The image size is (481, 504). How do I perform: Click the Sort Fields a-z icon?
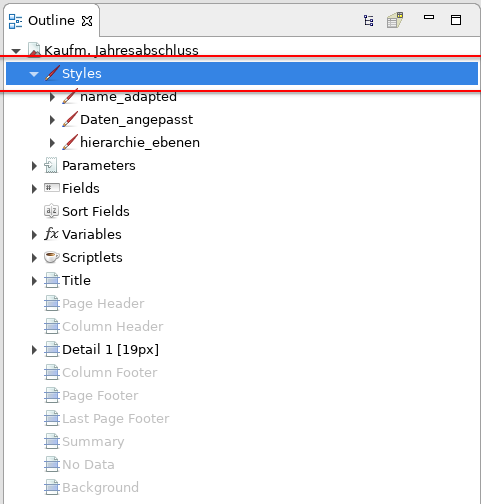pyautogui.click(x=51, y=211)
